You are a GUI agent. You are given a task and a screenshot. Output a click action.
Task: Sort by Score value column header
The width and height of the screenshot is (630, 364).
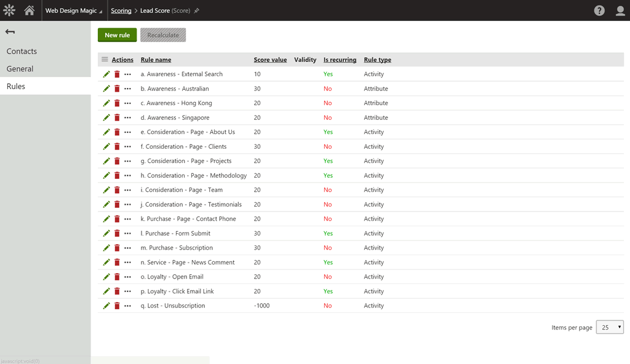[270, 60]
